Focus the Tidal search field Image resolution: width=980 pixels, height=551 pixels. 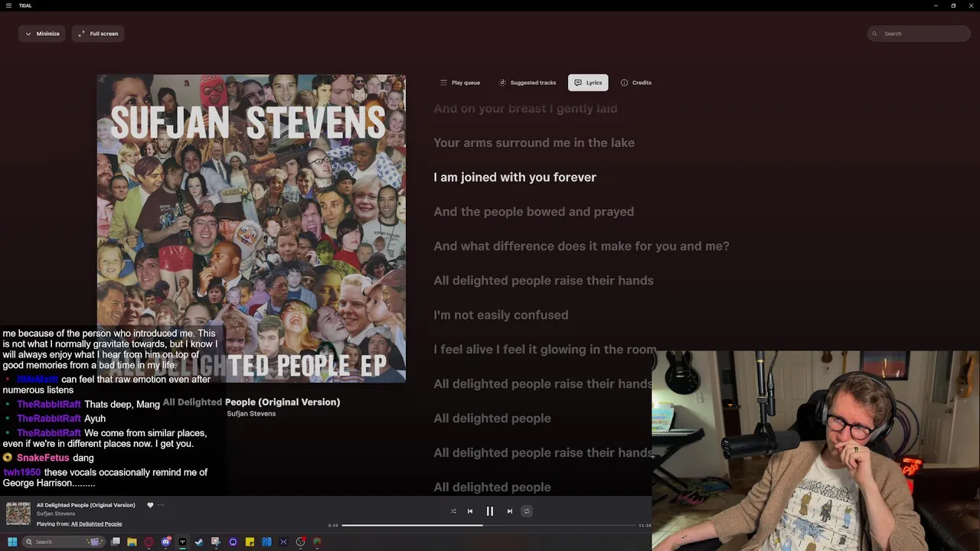(x=919, y=34)
